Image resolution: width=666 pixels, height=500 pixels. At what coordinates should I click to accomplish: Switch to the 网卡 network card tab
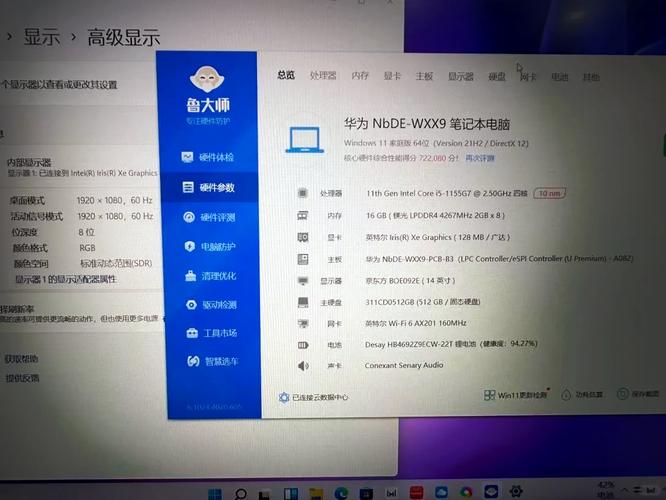click(x=528, y=77)
